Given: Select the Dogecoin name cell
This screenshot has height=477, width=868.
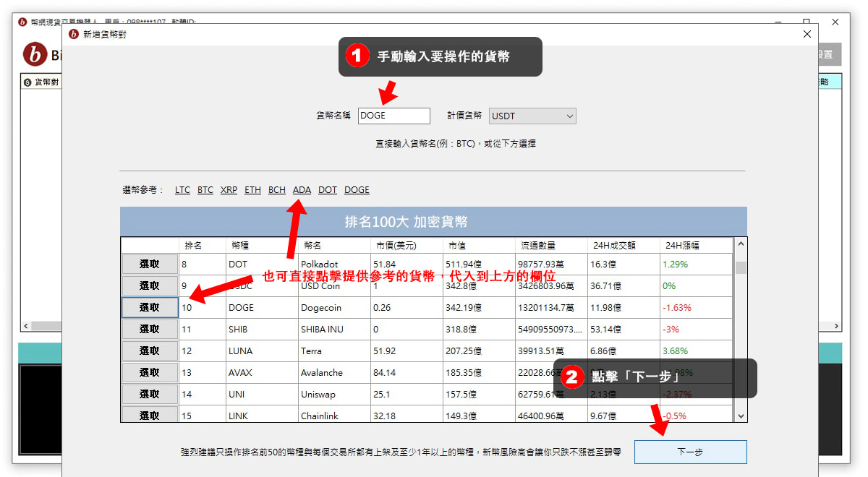Looking at the screenshot, I should pyautogui.click(x=334, y=308).
